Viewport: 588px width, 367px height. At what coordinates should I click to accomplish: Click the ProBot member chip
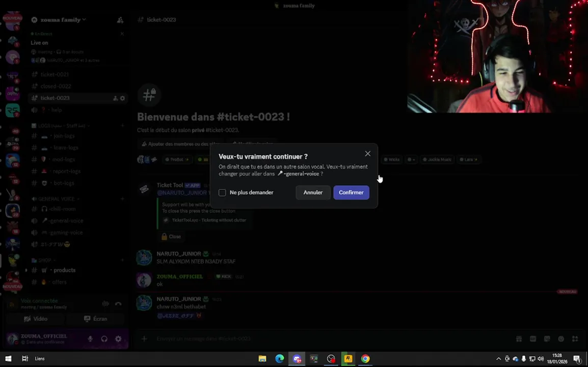tap(177, 160)
